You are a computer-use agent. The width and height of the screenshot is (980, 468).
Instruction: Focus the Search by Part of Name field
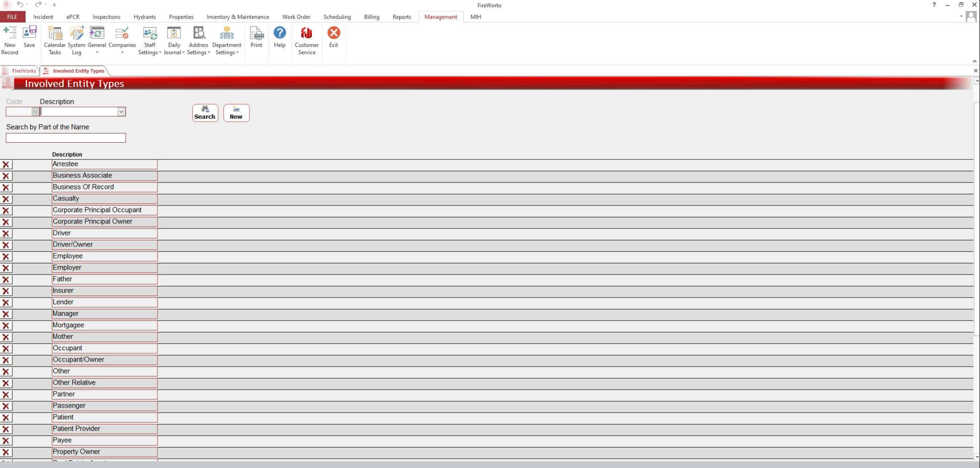tap(65, 138)
